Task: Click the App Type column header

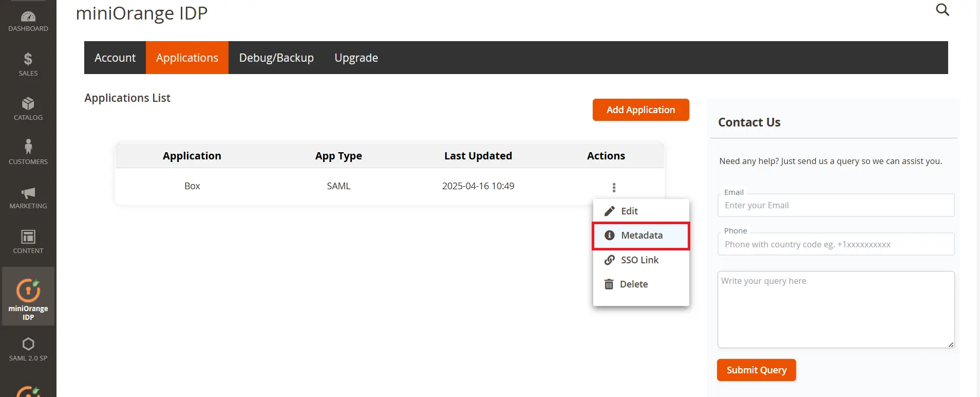Action: tap(338, 156)
